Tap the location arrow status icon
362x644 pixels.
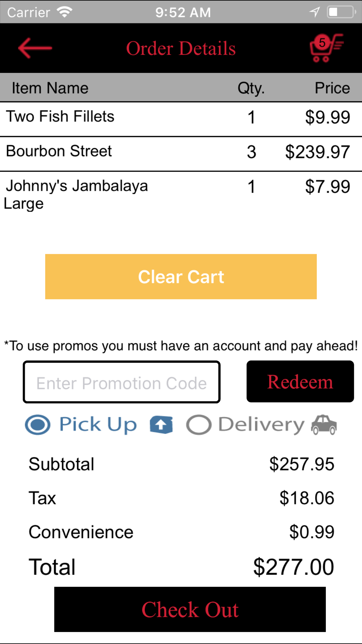[x=315, y=12]
